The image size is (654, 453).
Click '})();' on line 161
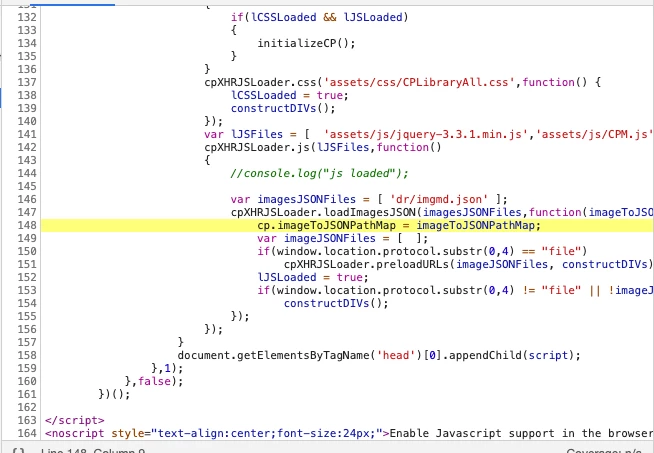pos(114,394)
